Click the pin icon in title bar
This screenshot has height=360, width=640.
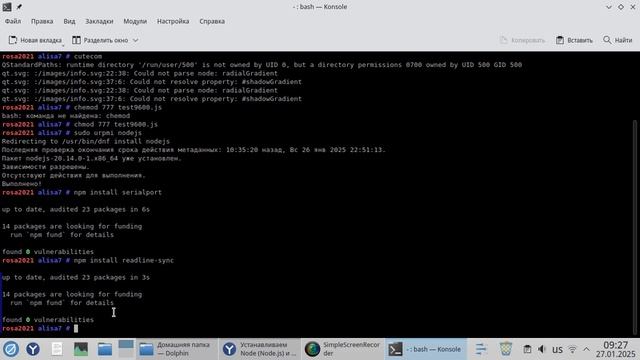click(x=19, y=7)
